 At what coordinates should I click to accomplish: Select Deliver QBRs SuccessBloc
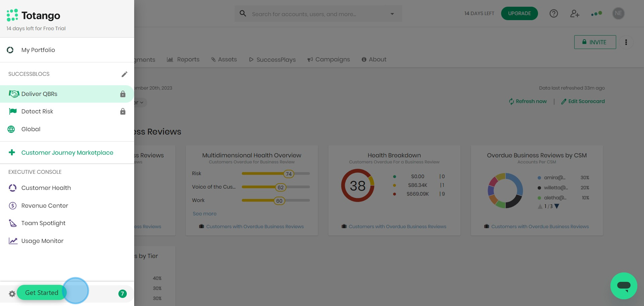coord(67,94)
